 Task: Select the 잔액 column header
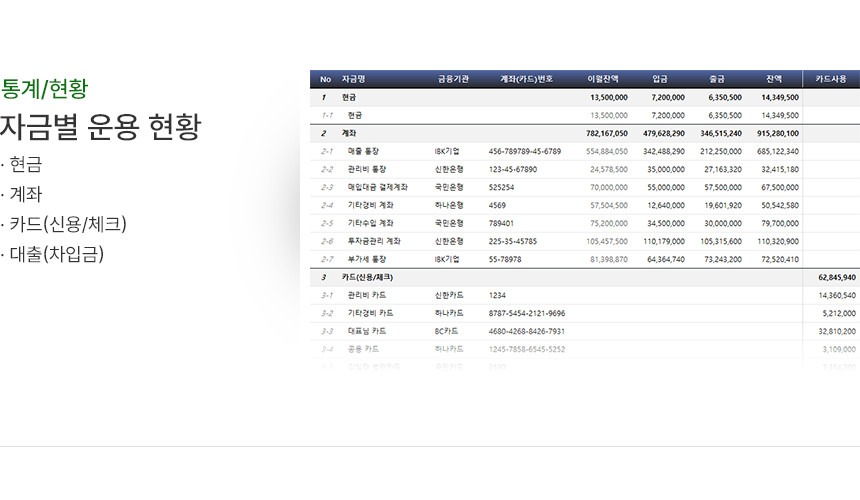click(774, 78)
